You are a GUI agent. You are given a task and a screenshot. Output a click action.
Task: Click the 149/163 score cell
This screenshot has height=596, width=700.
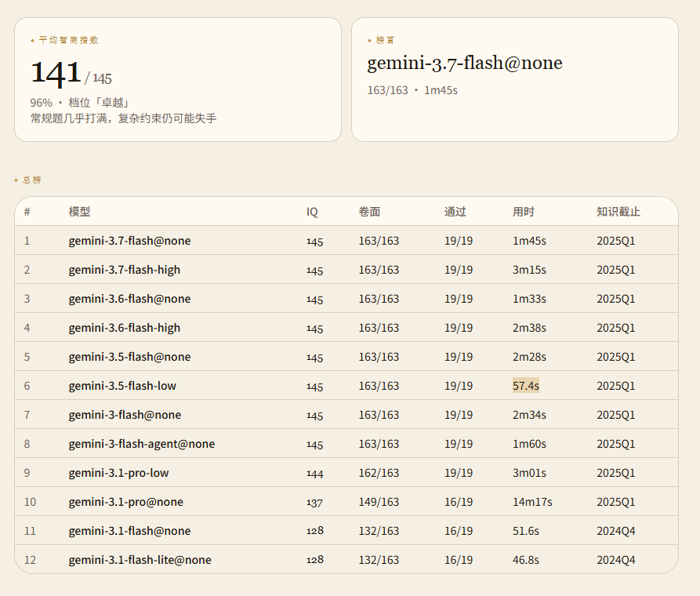click(x=379, y=502)
